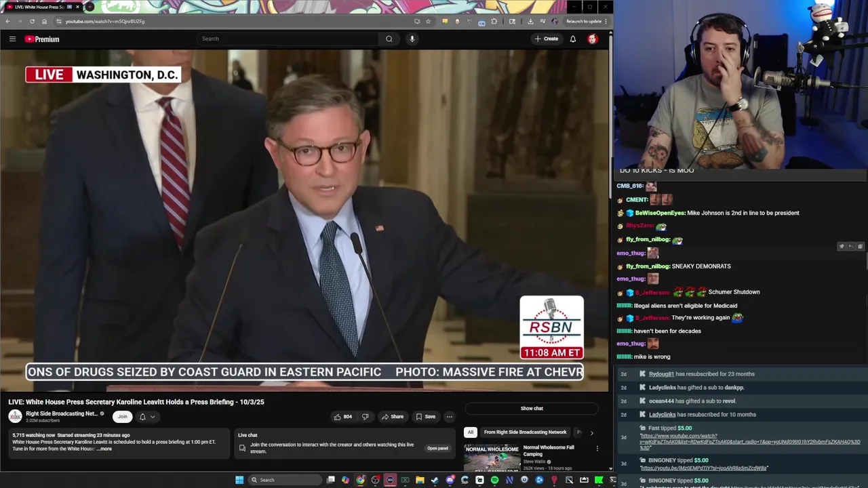Click Relaunch to update in browser

[584, 21]
